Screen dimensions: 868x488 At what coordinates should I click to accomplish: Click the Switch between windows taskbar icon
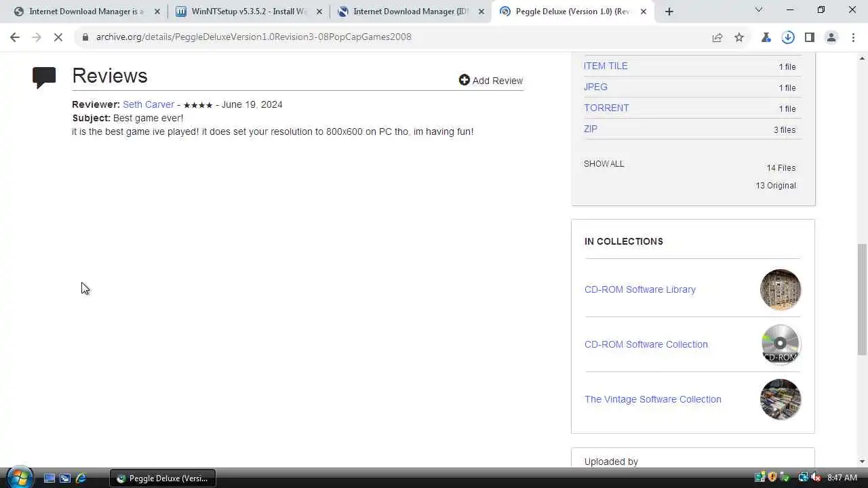click(65, 478)
